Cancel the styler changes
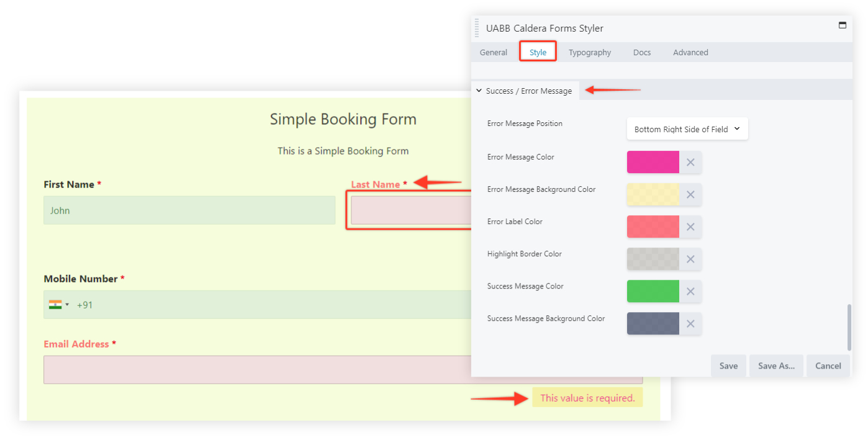868x440 pixels. click(x=828, y=366)
